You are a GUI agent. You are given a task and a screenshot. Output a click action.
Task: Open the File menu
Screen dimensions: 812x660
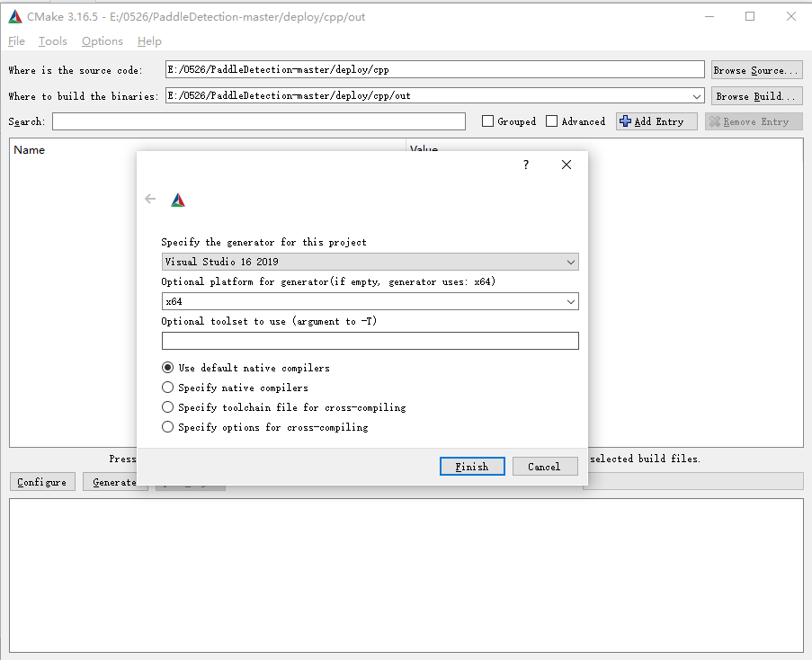(16, 41)
